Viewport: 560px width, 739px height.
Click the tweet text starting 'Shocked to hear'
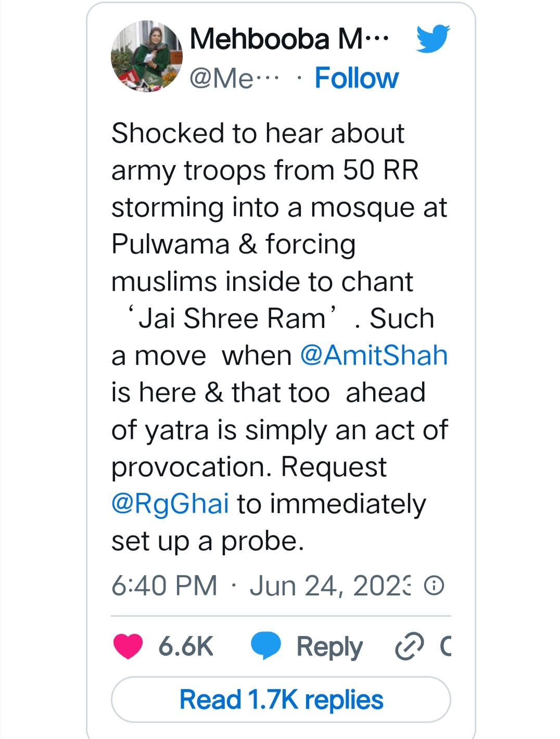pyautogui.click(x=258, y=134)
